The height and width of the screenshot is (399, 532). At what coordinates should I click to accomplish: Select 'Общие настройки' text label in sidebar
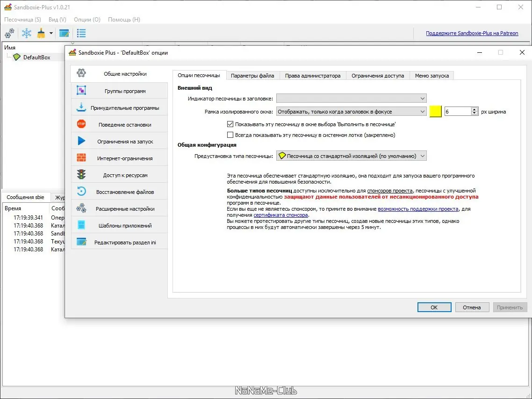125,73
